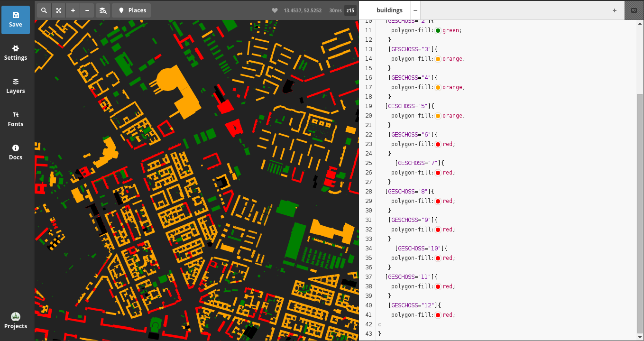This screenshot has height=341, width=644.
Task: Click the word orange on line 14
Action: point(452,59)
